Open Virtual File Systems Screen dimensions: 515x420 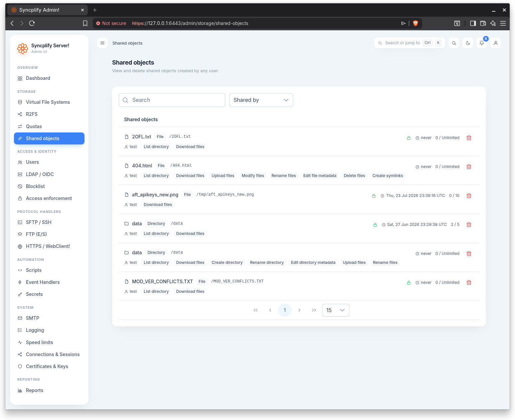pos(49,102)
